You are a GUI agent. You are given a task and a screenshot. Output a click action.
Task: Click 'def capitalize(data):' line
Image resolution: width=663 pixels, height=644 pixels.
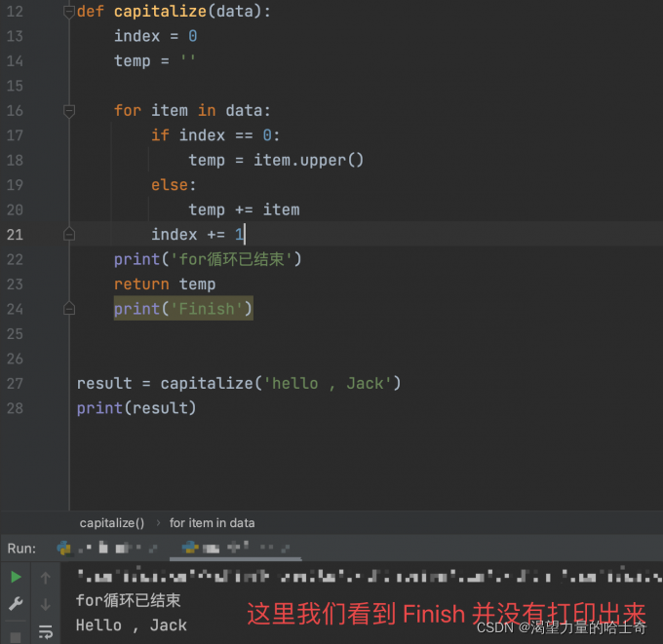click(x=174, y=12)
